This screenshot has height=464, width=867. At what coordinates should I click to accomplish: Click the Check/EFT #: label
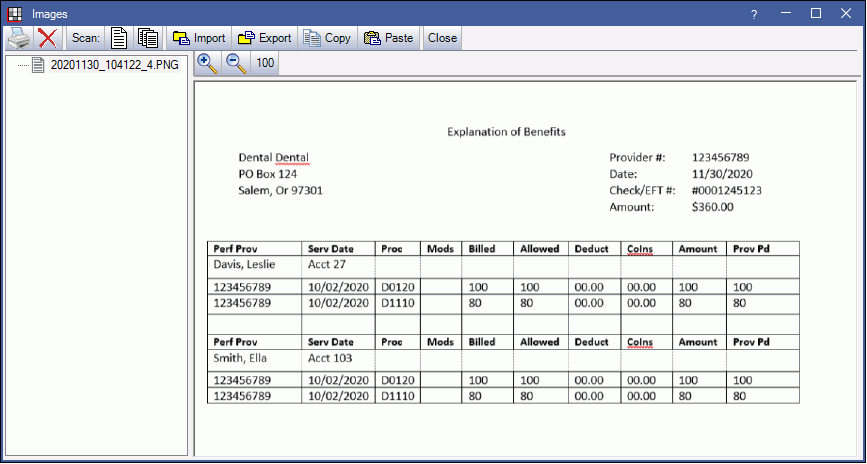pyautogui.click(x=641, y=191)
